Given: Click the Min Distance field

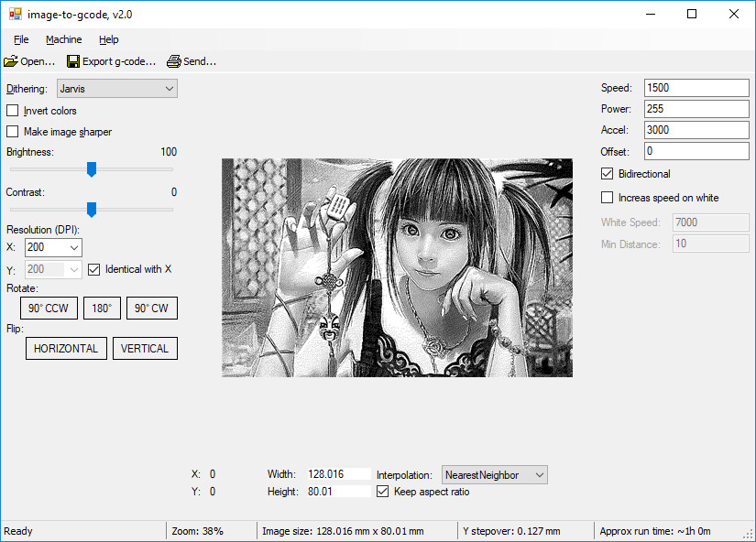Looking at the screenshot, I should [711, 244].
